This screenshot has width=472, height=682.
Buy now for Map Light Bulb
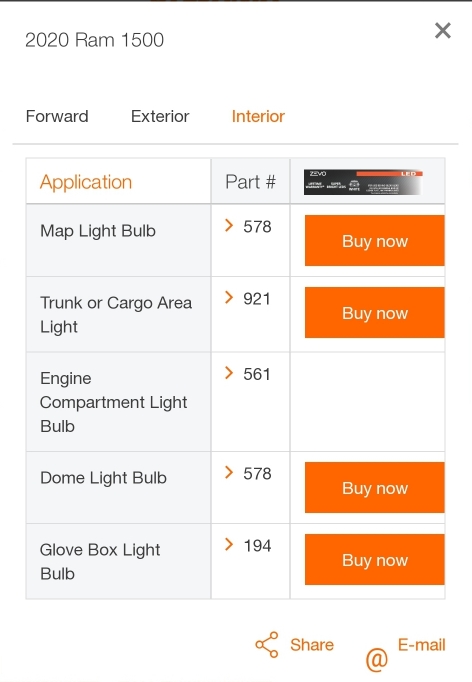pos(375,241)
